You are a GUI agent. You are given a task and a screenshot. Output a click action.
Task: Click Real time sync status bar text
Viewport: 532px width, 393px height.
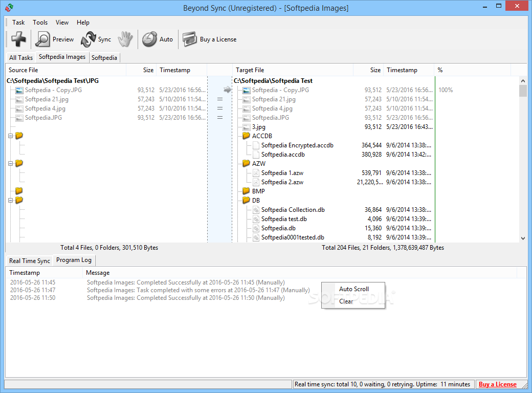click(x=382, y=384)
